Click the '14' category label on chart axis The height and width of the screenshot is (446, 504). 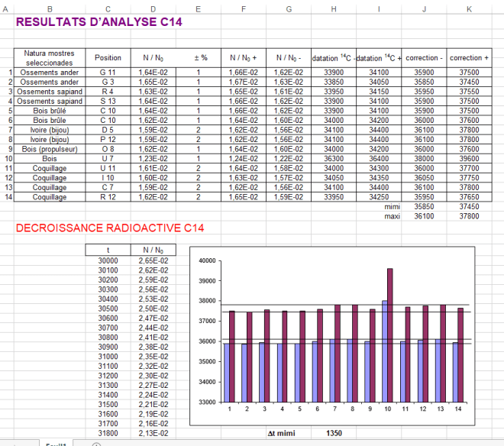457,409
